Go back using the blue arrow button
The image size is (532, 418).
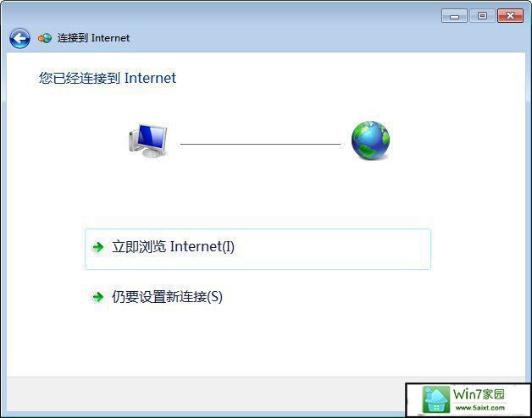tap(19, 38)
